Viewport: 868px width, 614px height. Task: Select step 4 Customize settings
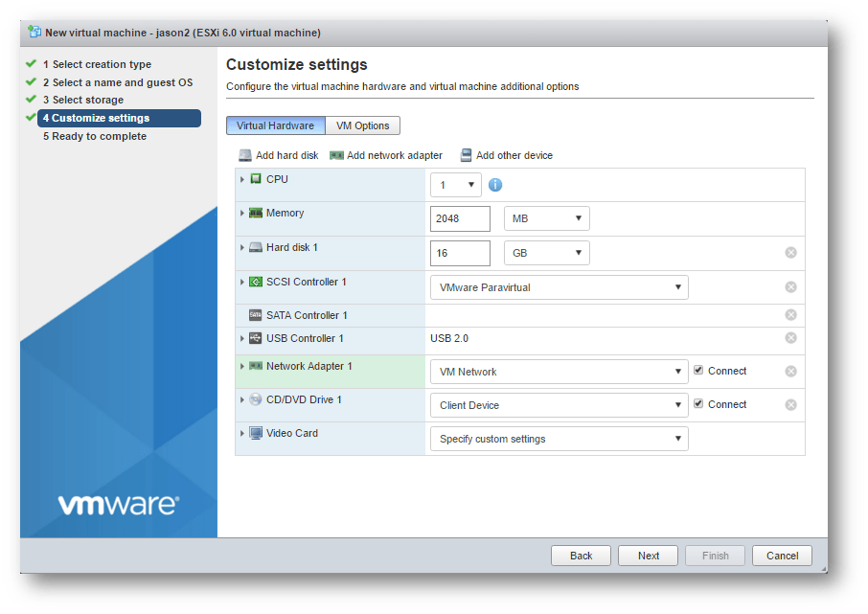tap(119, 118)
